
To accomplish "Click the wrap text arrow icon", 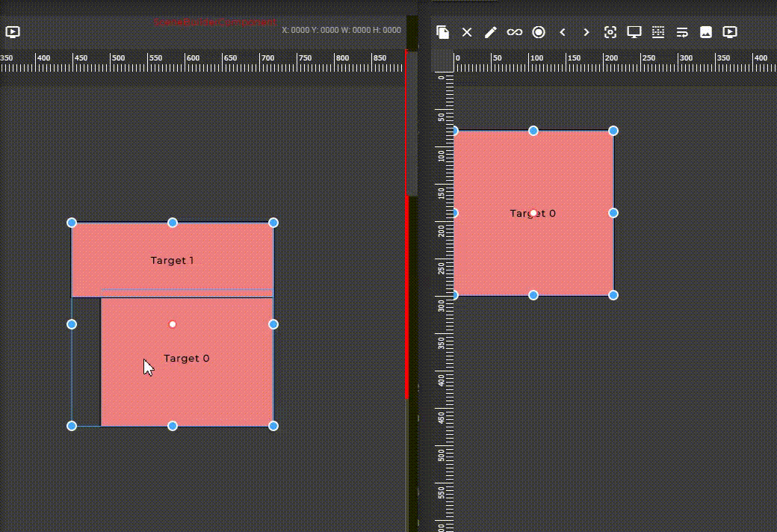I will coord(682,32).
